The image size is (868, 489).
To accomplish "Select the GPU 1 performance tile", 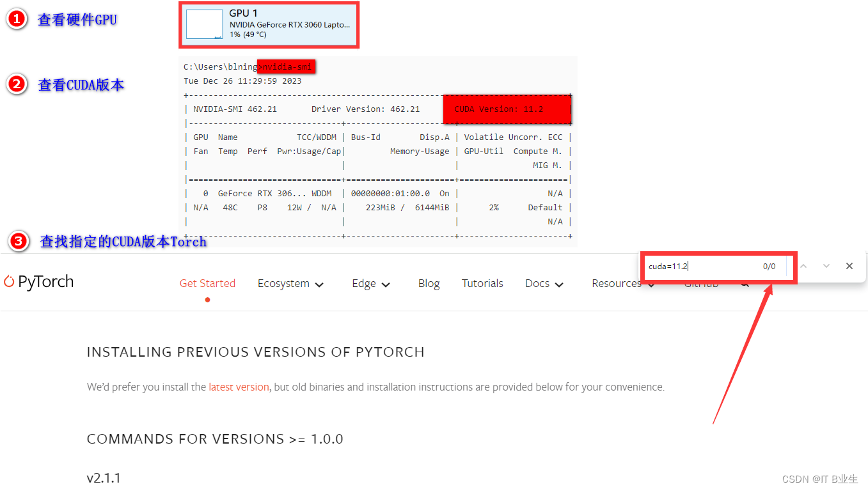I will click(269, 24).
